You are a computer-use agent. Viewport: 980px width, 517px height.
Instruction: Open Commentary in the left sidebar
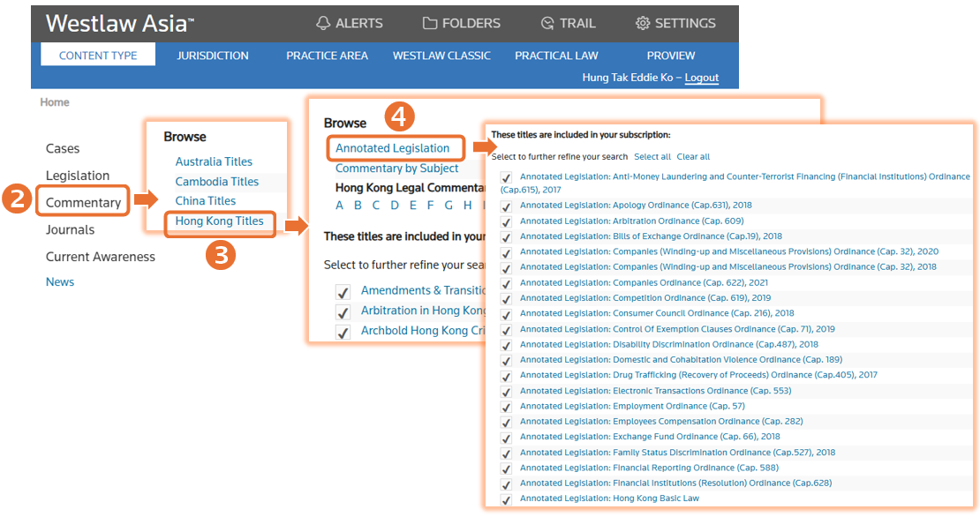tap(83, 203)
